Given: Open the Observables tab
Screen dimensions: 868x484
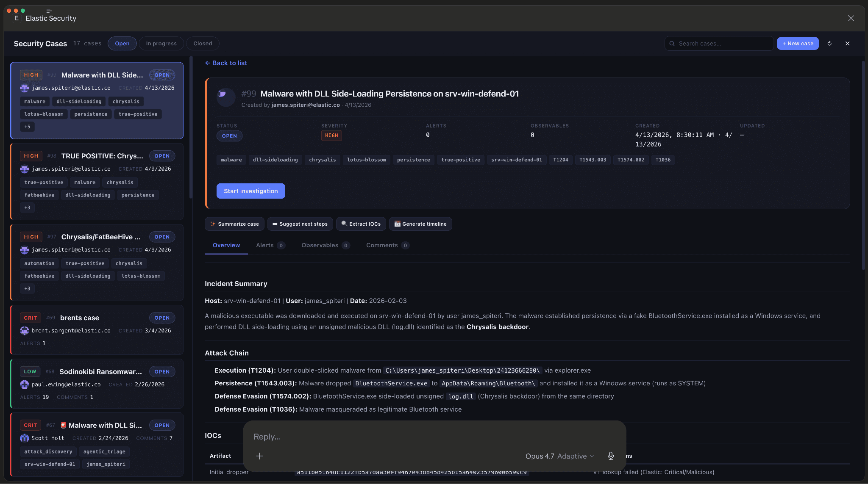Looking at the screenshot, I should coord(320,245).
